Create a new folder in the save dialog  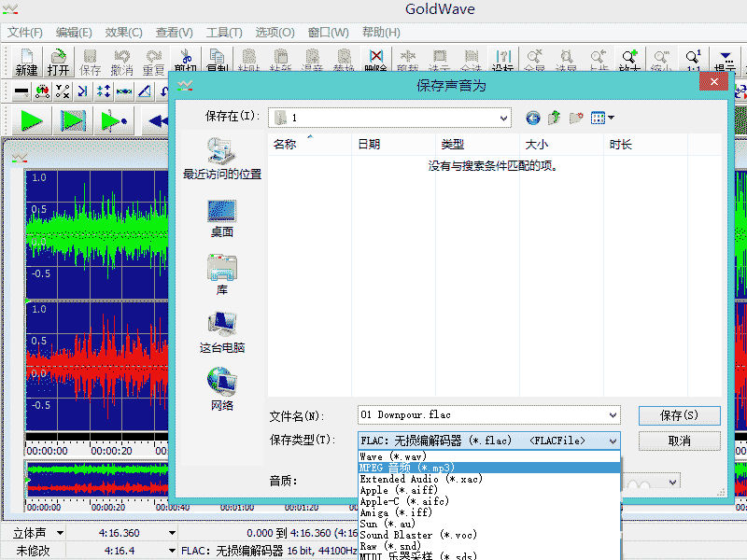pos(575,118)
